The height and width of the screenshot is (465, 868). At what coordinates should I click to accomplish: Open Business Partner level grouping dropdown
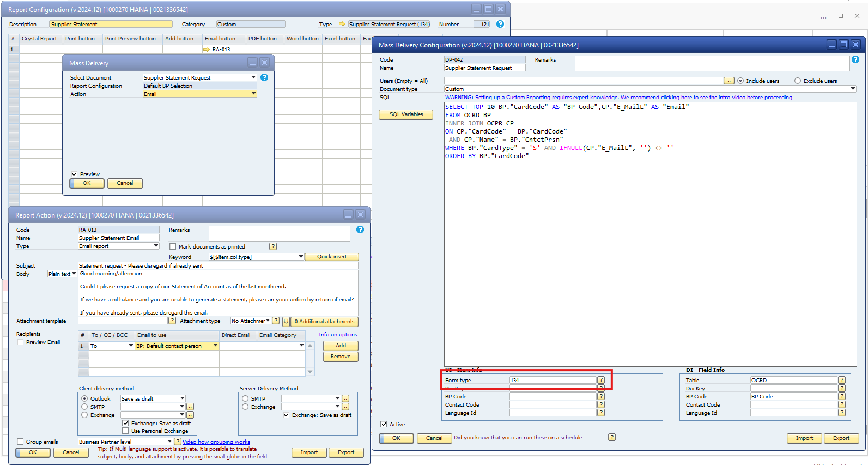click(169, 442)
